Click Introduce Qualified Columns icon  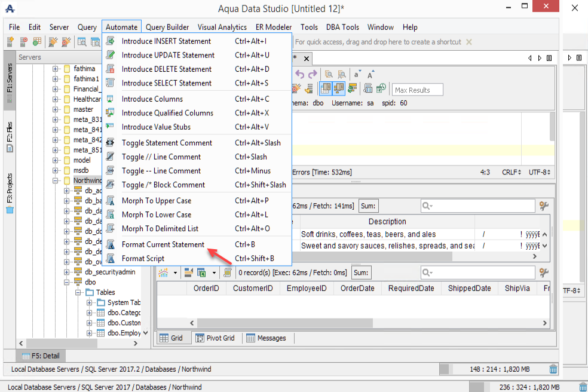(x=110, y=113)
